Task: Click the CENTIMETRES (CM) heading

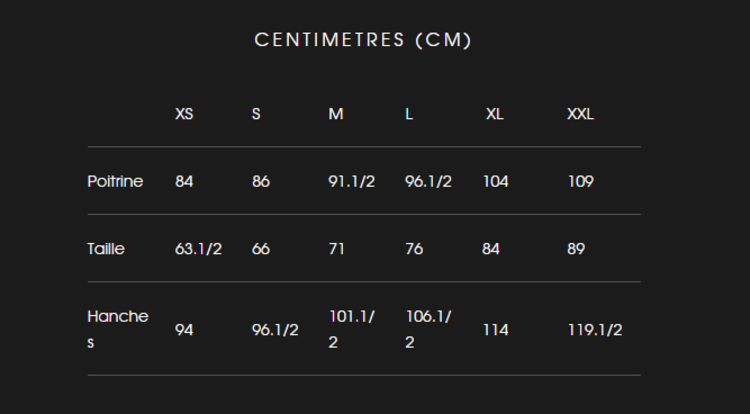Action: (x=363, y=40)
